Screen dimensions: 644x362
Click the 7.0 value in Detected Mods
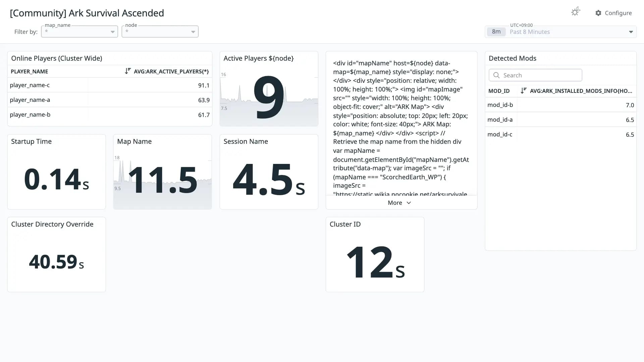630,105
